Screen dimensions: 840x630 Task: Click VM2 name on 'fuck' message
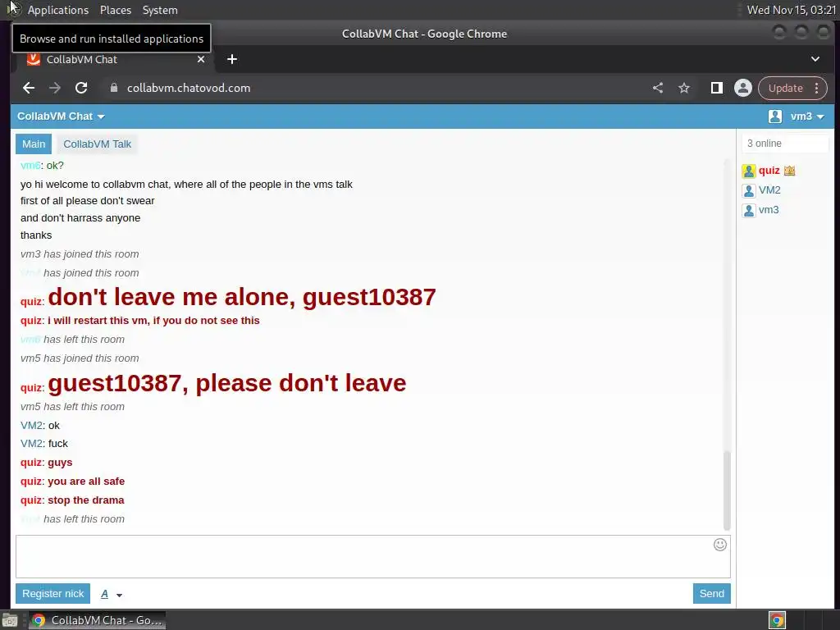[31, 444]
